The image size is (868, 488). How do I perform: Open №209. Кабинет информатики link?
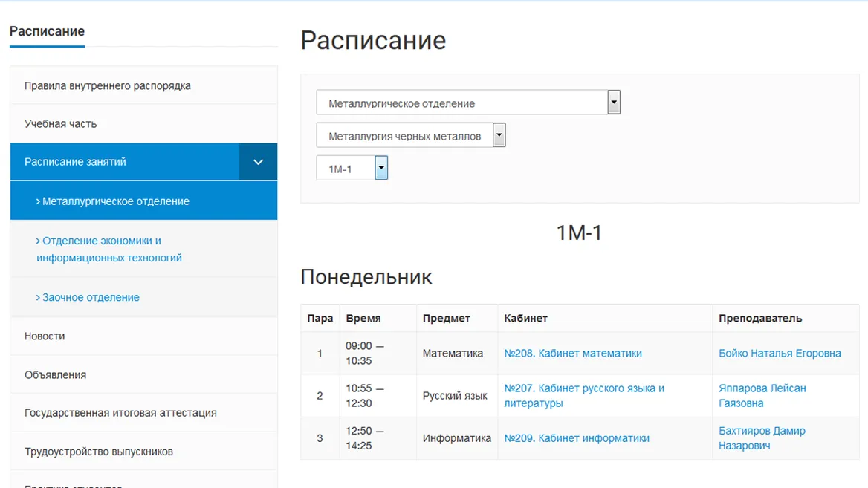point(576,438)
